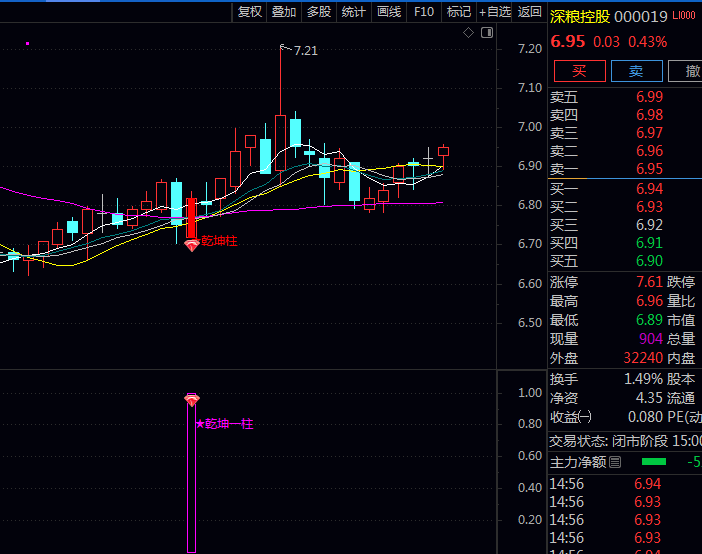This screenshot has width=702, height=554.
Task: Click the 买一 price 6.94
Action: [649, 189]
